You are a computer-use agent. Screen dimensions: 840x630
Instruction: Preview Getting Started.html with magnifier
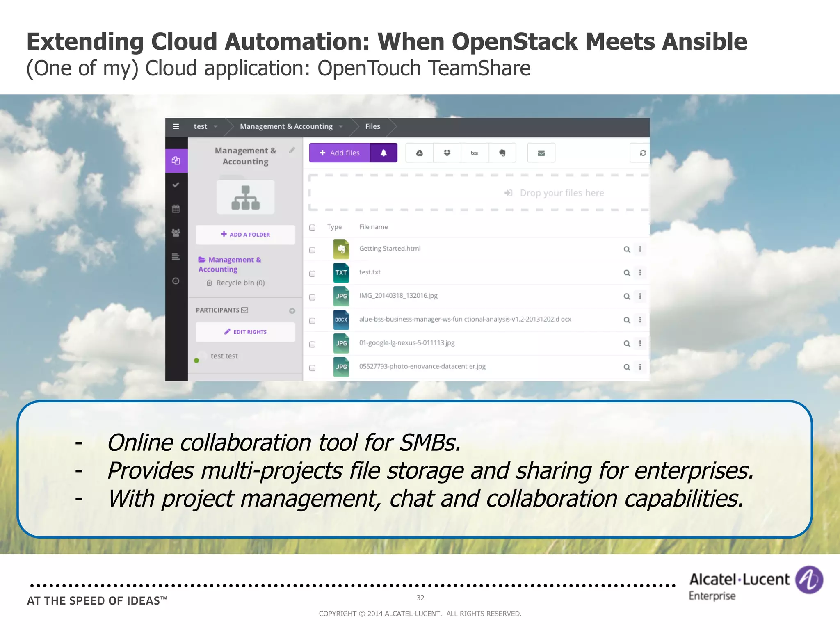(x=627, y=249)
